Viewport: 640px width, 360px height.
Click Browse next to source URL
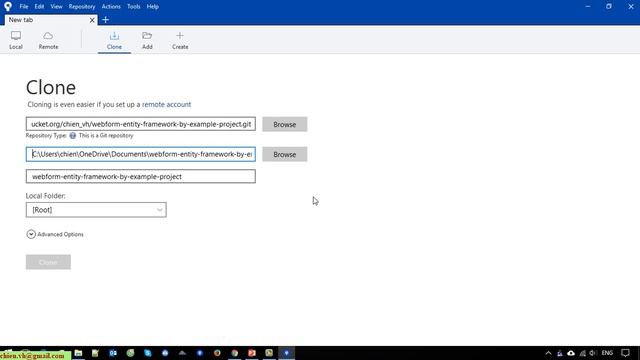pos(284,124)
